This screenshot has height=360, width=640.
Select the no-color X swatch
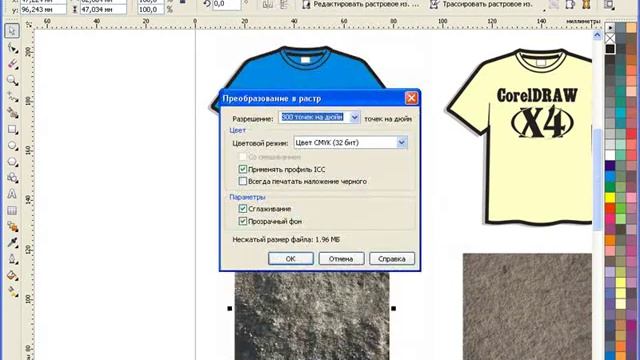tap(610, 38)
